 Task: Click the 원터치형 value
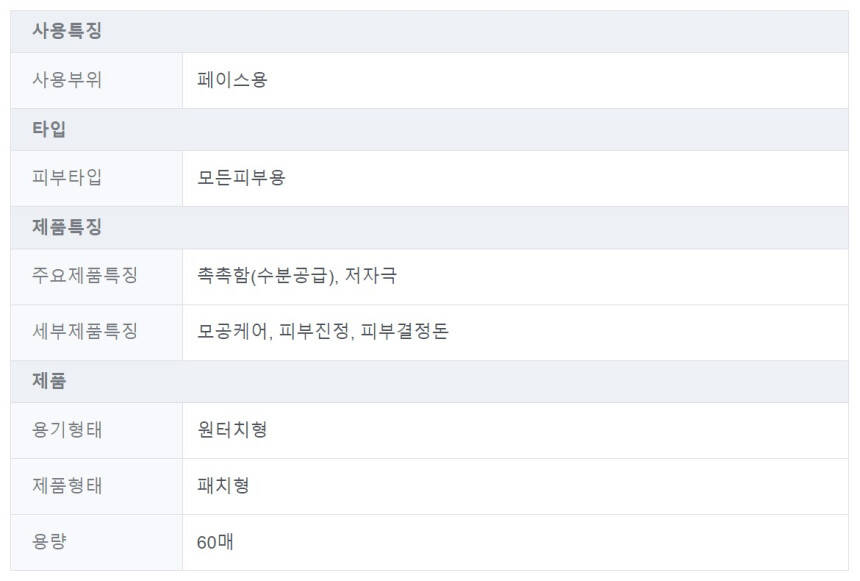[232, 430]
